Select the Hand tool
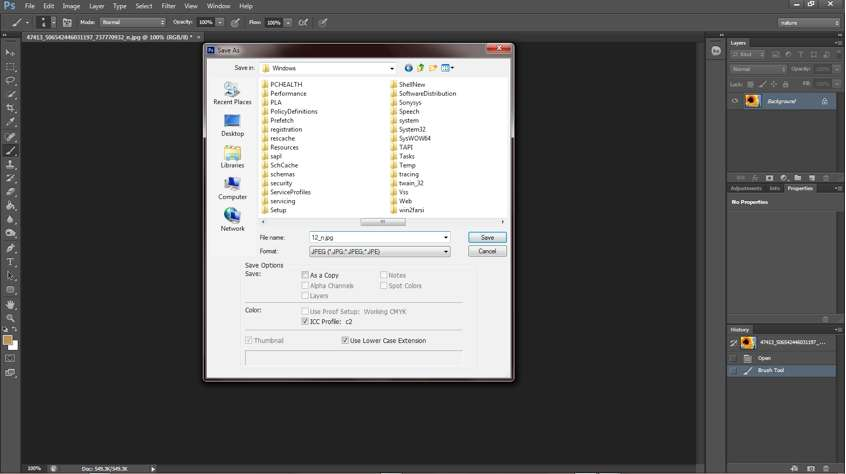The width and height of the screenshot is (846, 474). [x=10, y=305]
